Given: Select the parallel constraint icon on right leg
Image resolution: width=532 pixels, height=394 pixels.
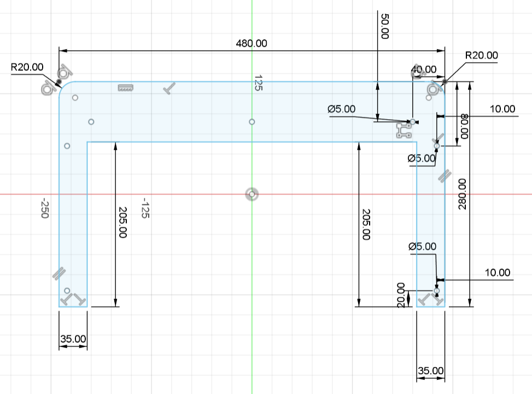Looking at the screenshot, I should [445, 176].
